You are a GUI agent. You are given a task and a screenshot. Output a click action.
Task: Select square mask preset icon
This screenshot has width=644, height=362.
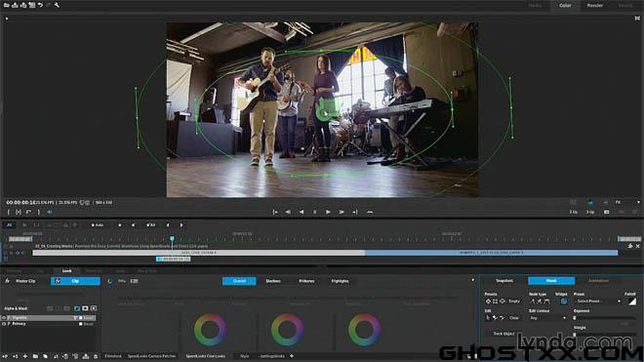(495, 302)
